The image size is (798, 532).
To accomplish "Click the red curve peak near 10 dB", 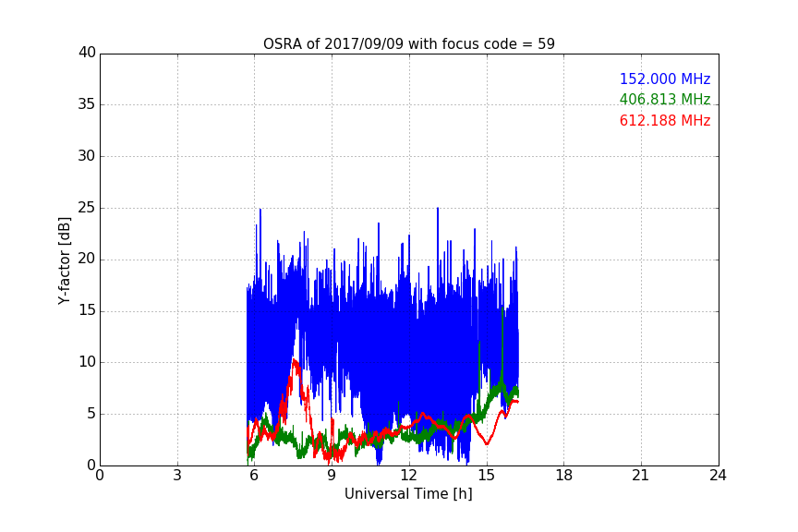I will [295, 360].
